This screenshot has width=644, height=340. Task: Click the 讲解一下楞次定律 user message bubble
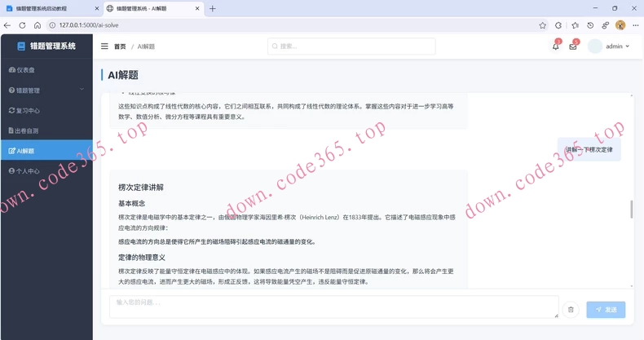(589, 149)
